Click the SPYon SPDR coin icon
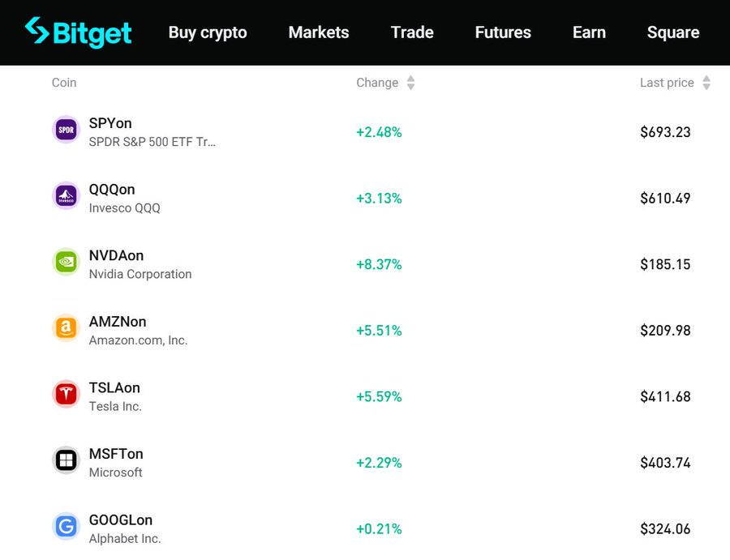Screen dimensions: 730x560 [66, 130]
